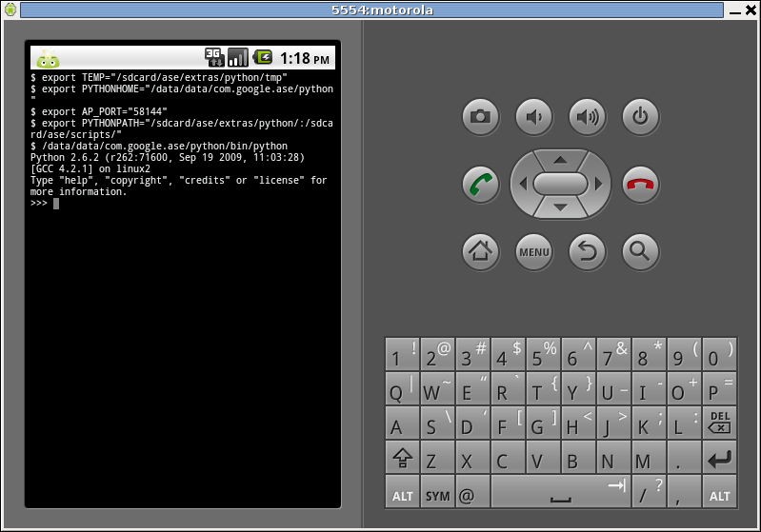The width and height of the screenshot is (761, 532).
Task: Click the power button
Action: point(641,117)
